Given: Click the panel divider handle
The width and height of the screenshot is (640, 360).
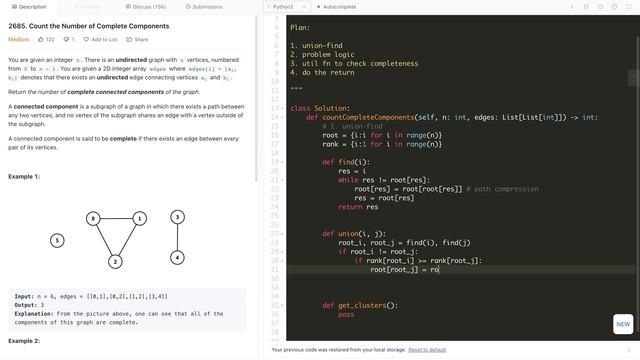Looking at the screenshot, I should [x=260, y=159].
